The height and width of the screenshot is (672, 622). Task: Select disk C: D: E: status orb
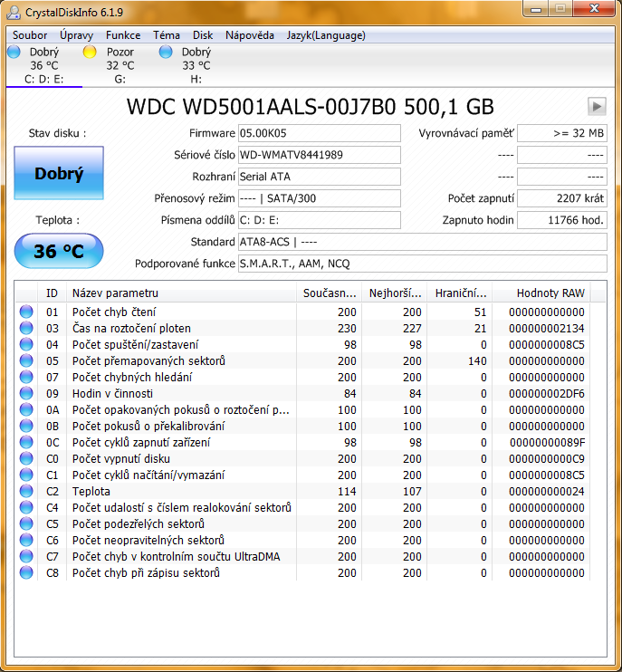pos(14,52)
